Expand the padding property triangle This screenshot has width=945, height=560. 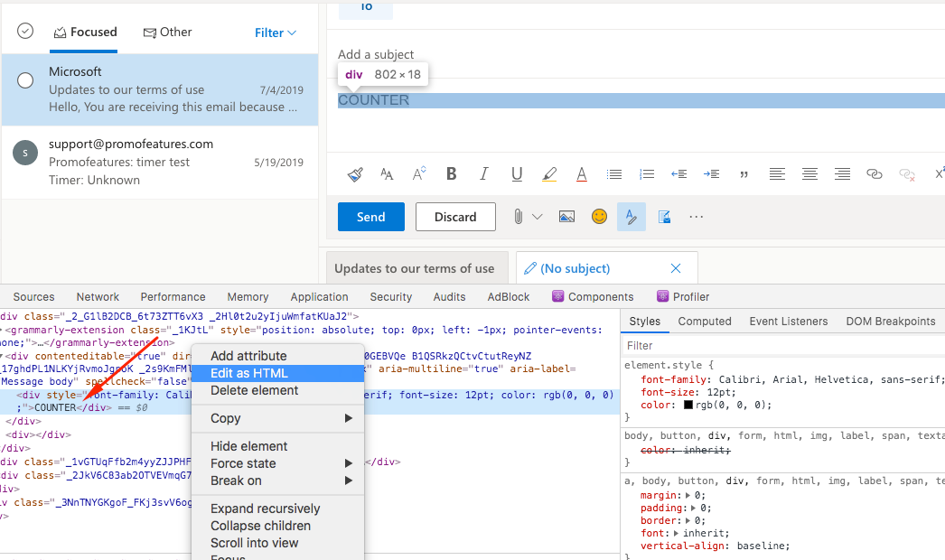click(x=695, y=509)
